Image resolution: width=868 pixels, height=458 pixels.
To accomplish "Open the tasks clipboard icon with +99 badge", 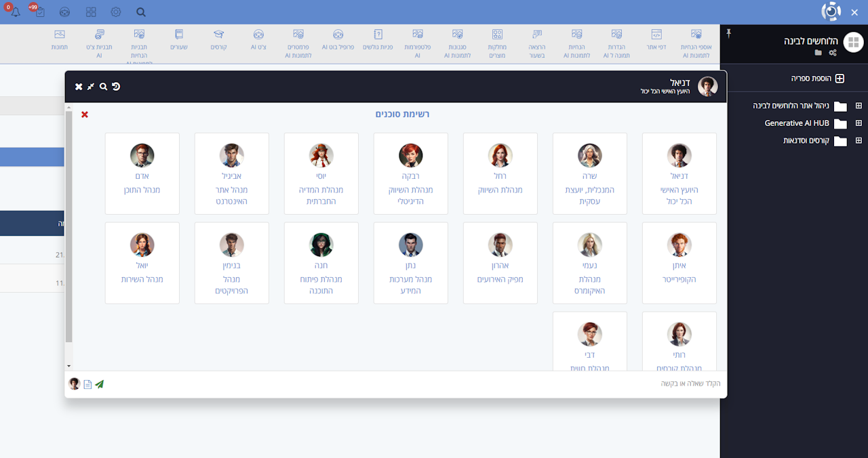I will 39,12.
